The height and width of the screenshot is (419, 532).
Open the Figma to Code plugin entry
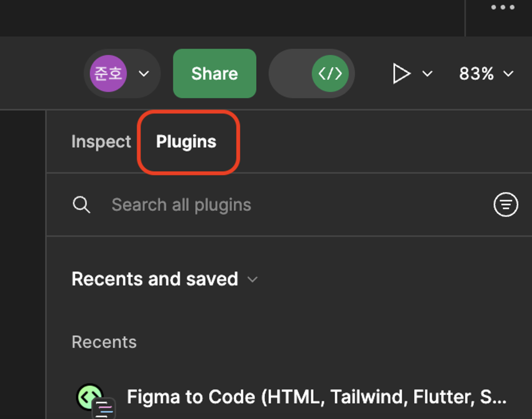click(316, 397)
